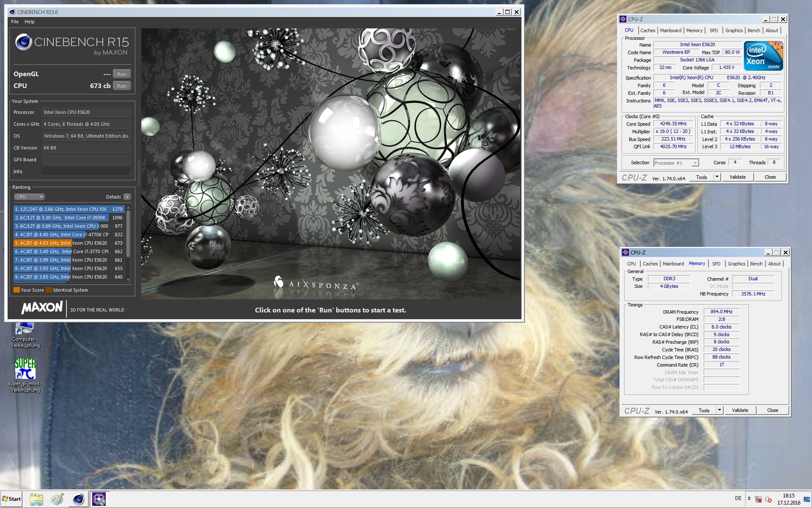Open the ranking CPU dropdown
This screenshot has width=812, height=508.
click(29, 197)
